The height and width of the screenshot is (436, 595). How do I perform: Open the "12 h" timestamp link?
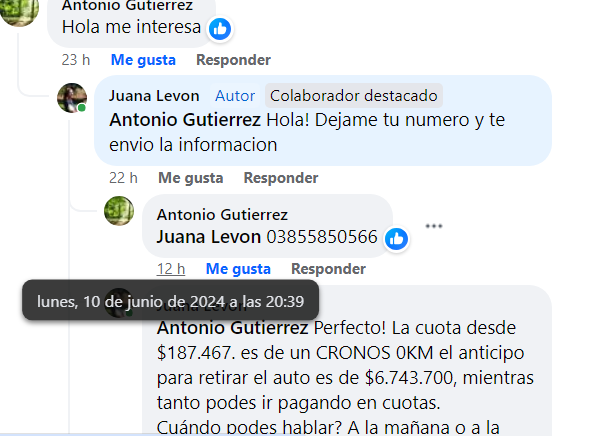coord(171,269)
